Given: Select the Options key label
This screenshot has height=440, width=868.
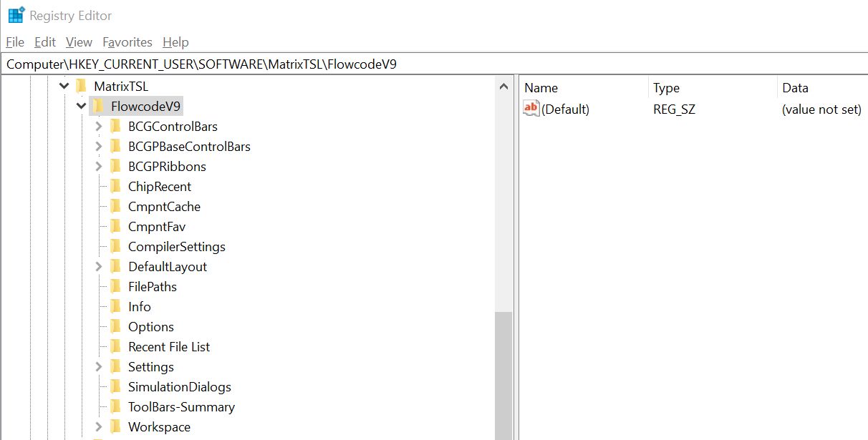Looking at the screenshot, I should point(151,327).
